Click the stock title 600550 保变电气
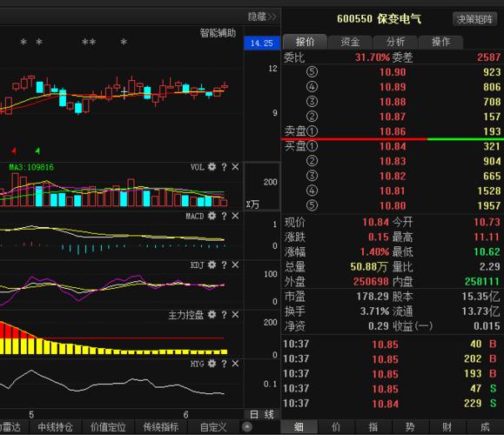 [379, 19]
